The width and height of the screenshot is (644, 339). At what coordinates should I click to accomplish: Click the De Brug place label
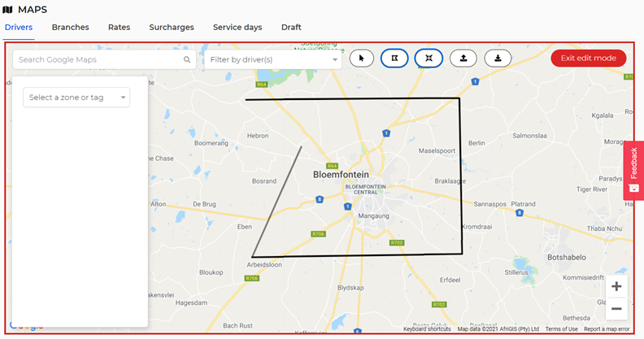point(204,204)
